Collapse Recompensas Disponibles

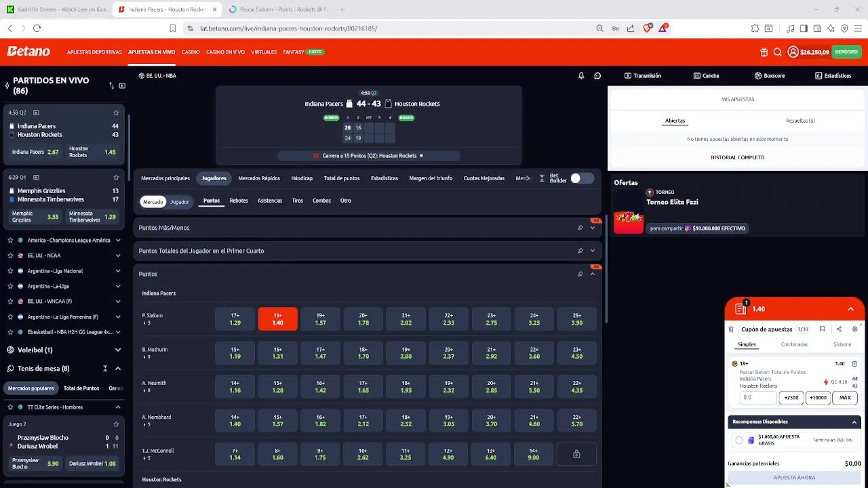854,422
